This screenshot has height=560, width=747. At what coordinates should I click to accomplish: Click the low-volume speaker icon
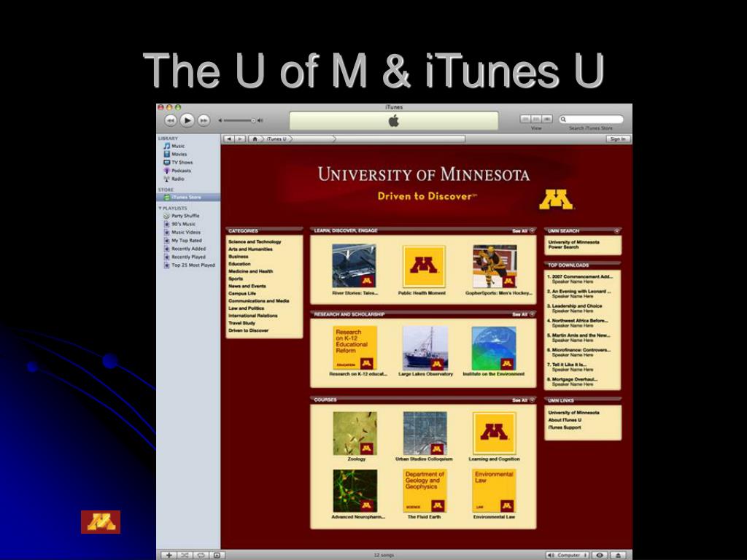click(220, 120)
